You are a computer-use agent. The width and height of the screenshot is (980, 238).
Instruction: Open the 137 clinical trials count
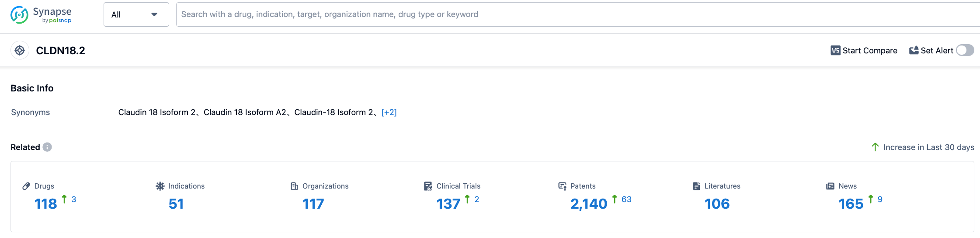(448, 204)
